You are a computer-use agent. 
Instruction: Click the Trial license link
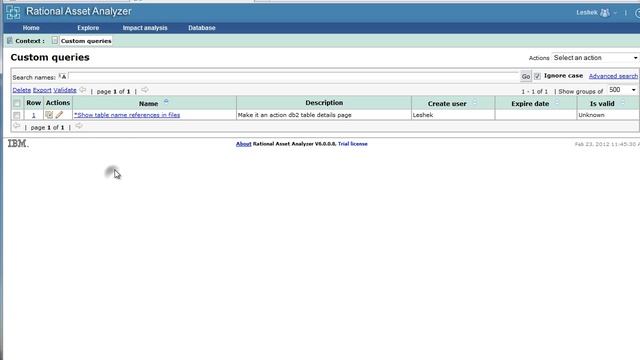(x=353, y=144)
